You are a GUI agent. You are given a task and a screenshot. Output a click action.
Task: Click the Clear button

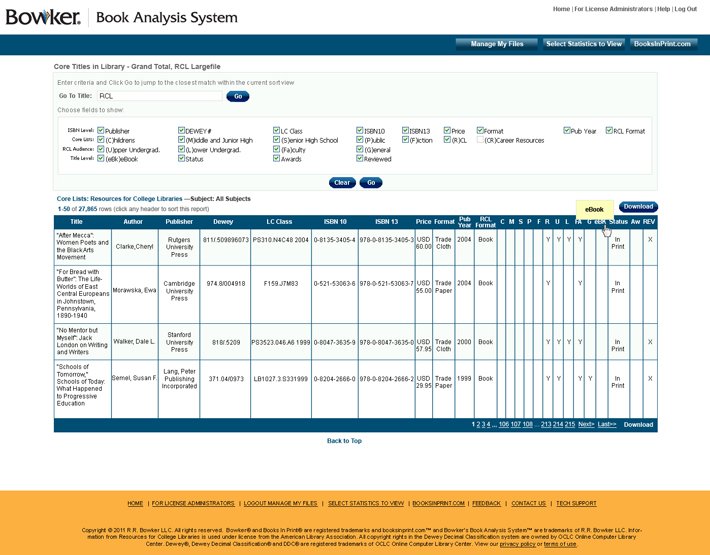[342, 182]
